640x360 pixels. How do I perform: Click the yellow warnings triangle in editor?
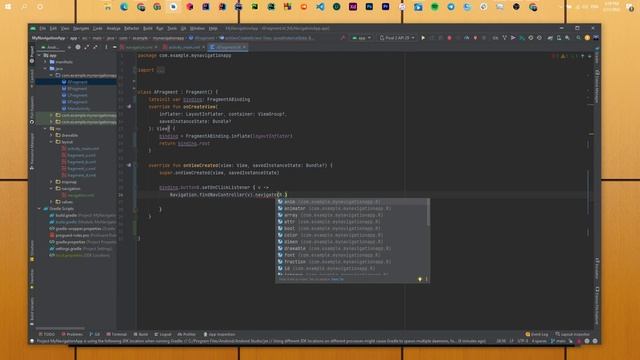click(x=563, y=56)
